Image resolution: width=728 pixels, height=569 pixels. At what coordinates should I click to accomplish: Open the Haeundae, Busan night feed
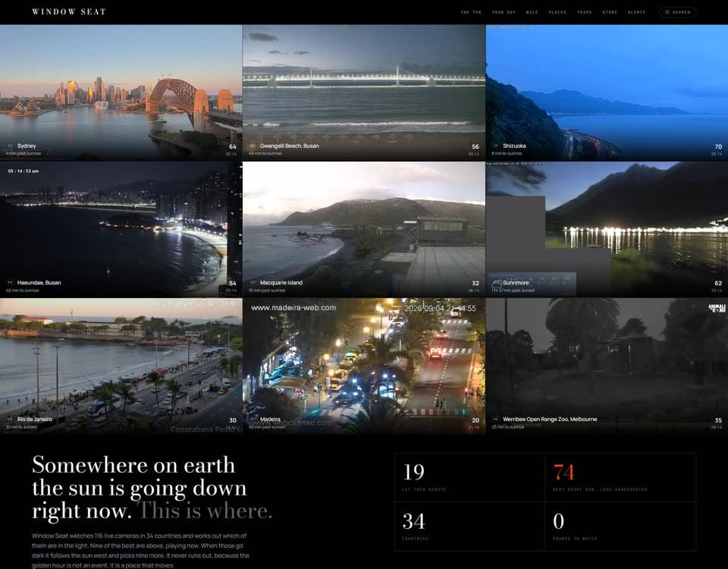pos(121,229)
